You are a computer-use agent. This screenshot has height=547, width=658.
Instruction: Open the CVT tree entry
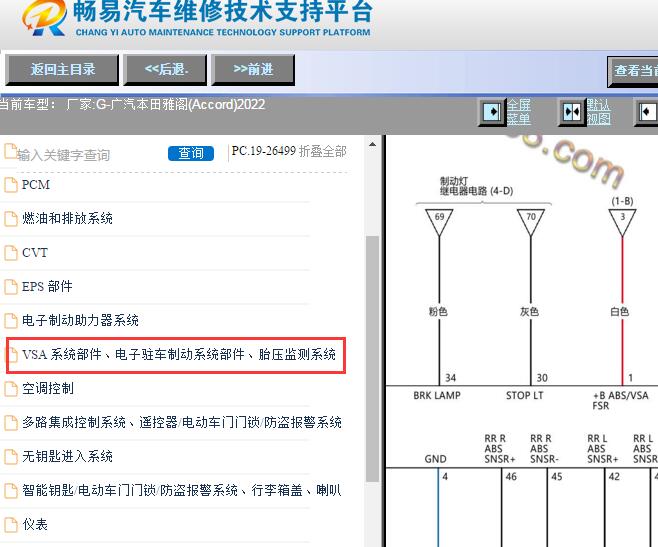click(35, 253)
